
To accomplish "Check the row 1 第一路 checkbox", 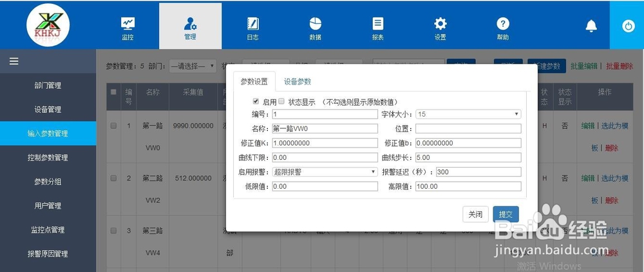I will click(113, 126).
